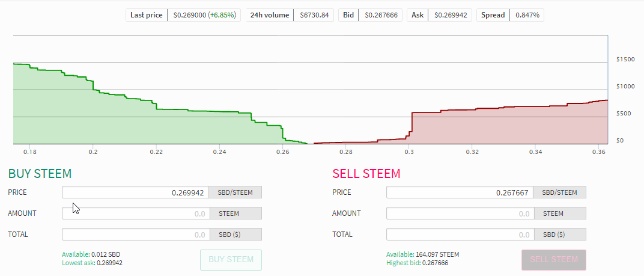Click the Ask value in the ticker
644x276 pixels.
point(451,15)
